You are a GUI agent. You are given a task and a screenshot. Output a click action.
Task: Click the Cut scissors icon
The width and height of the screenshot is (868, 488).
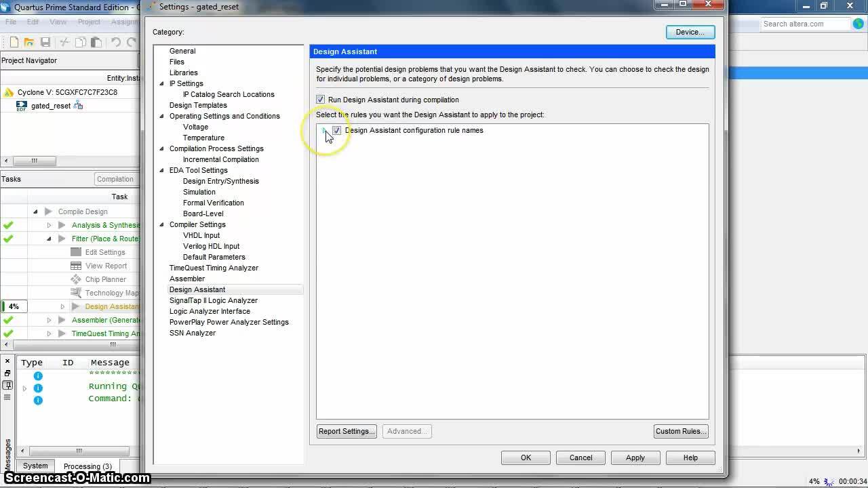[x=65, y=42]
